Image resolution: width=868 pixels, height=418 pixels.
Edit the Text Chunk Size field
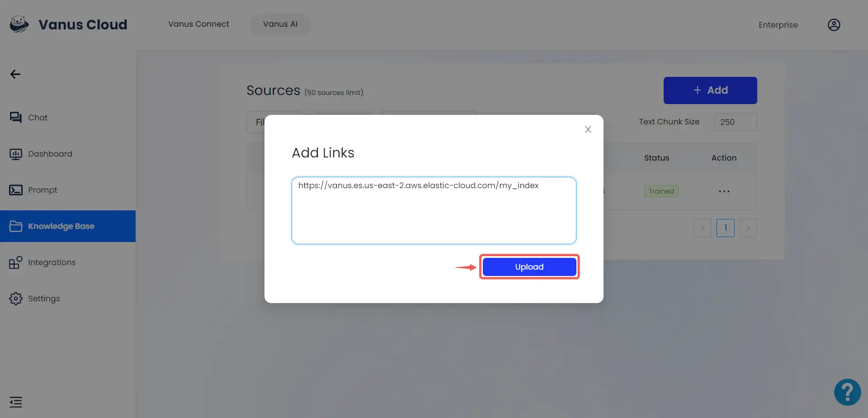tap(735, 122)
